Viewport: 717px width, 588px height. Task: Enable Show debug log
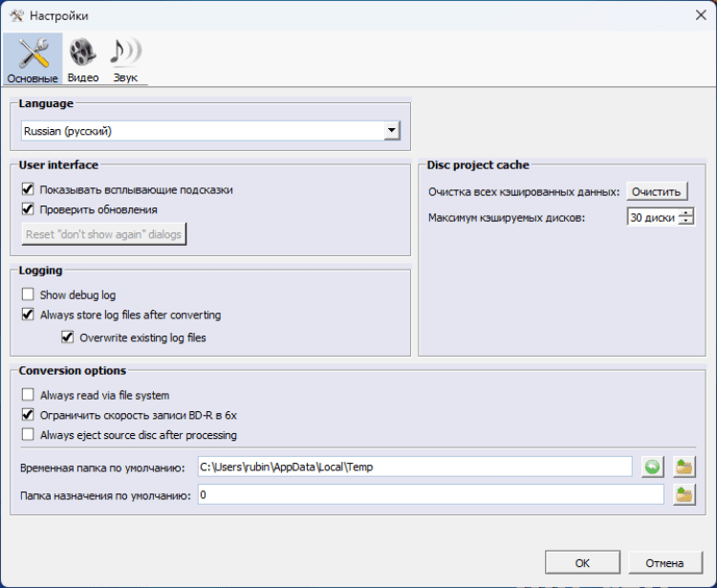click(28, 295)
